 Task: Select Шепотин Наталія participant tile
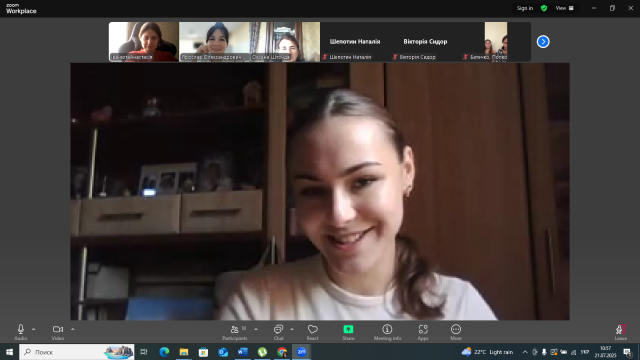click(x=355, y=42)
